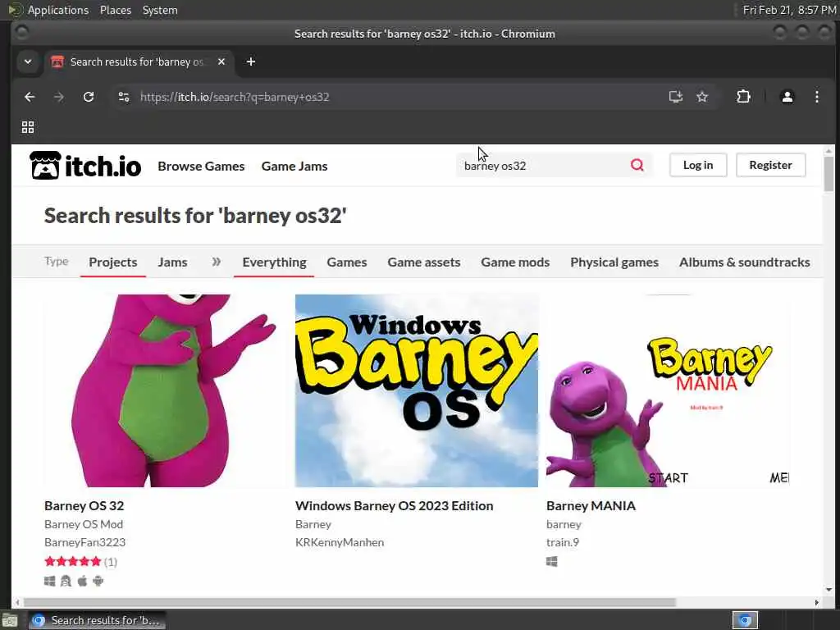
Task: Click show desktop icon in bottom panel
Action: pos(9,620)
